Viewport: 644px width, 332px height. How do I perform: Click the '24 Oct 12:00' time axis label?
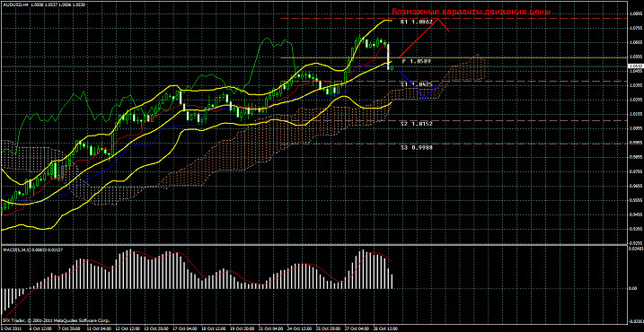click(300, 328)
